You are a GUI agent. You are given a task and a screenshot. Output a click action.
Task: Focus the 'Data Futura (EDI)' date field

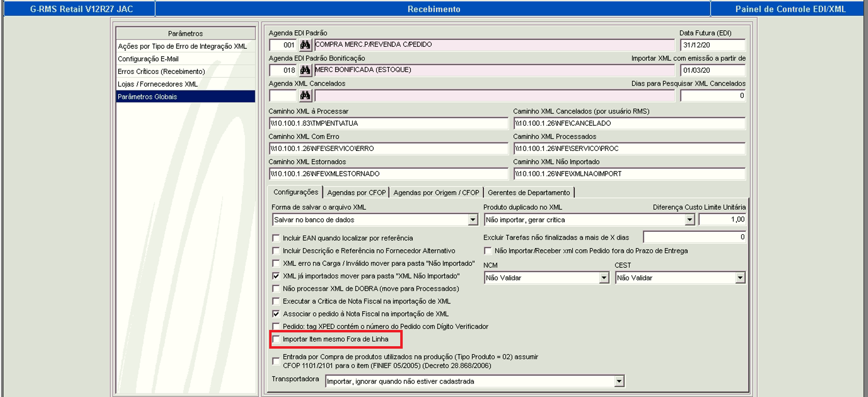point(713,45)
